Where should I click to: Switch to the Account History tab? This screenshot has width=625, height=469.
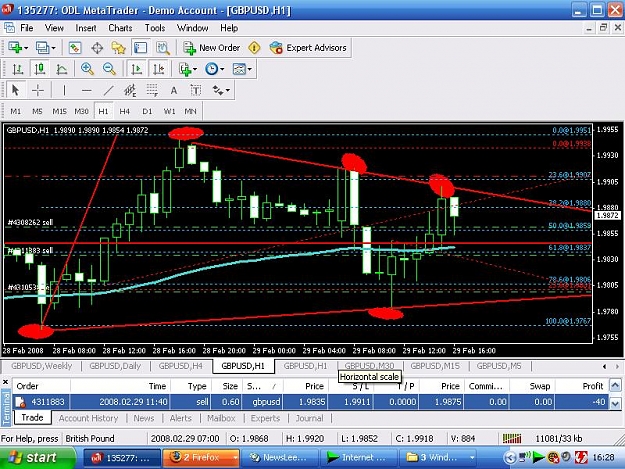88,418
